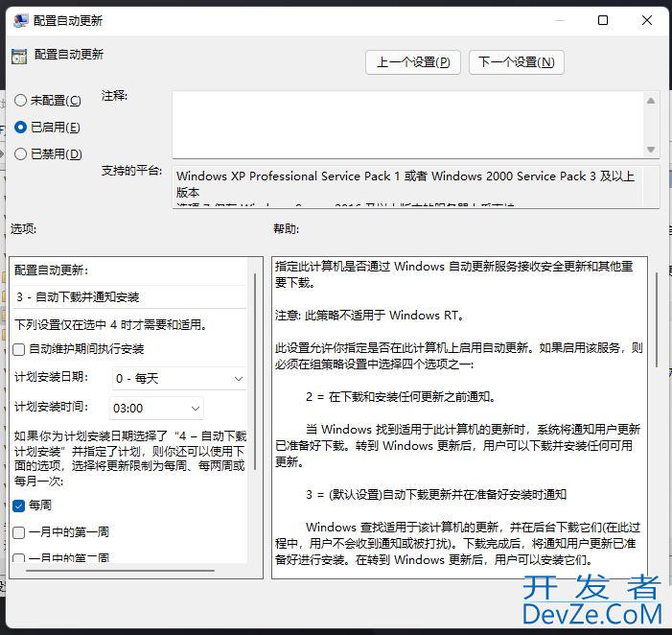The height and width of the screenshot is (635, 672).
Task: Check 一月中的第一周 checkbox
Action: point(19,532)
